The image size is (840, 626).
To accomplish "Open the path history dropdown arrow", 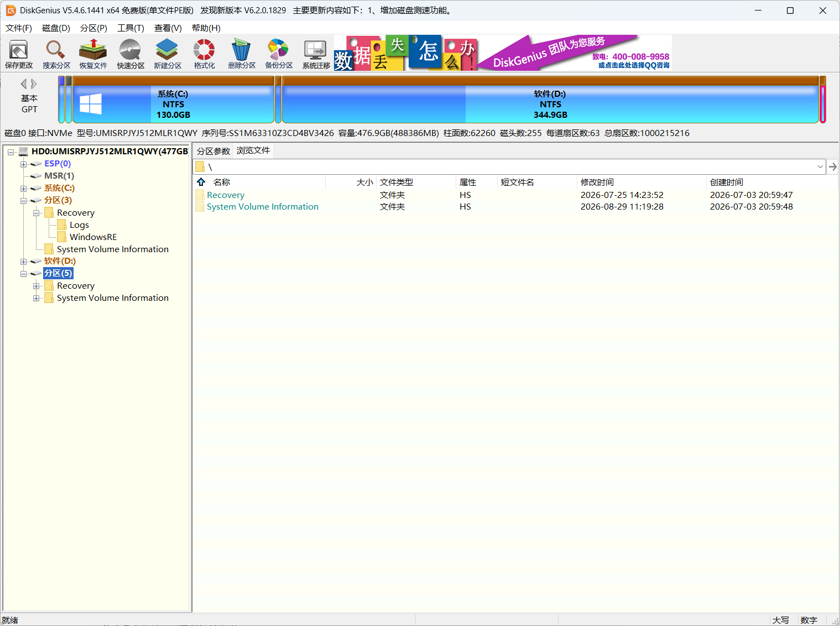I will point(820,166).
